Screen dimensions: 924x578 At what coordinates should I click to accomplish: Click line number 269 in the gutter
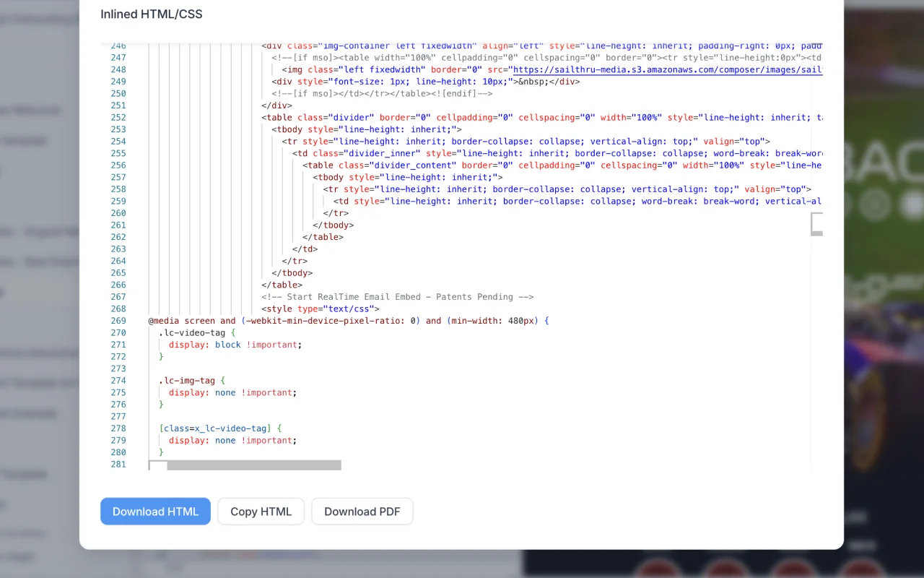tap(118, 321)
